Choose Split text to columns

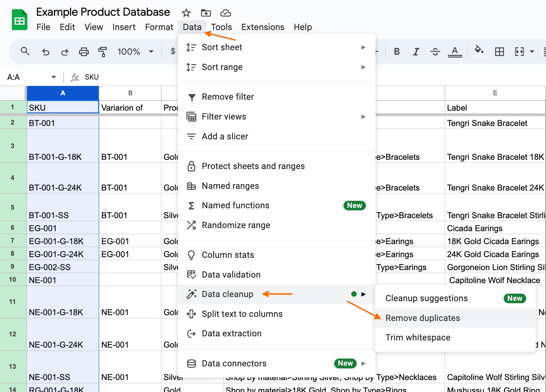[x=277, y=314]
